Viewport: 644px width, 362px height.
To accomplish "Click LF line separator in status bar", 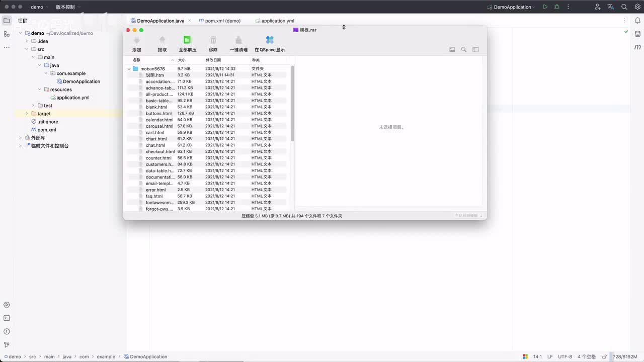I will [x=550, y=356].
